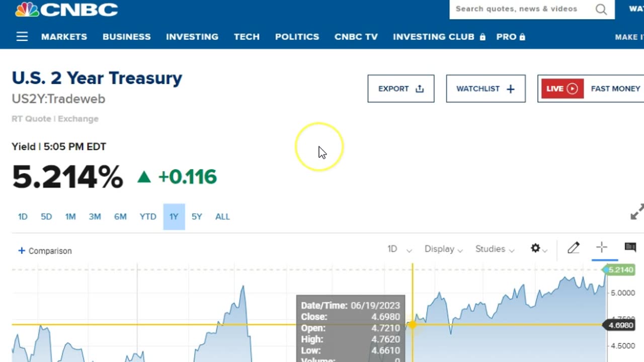This screenshot has width=644, height=362.
Task: Click the lock icon beside Investing Club
Action: (x=482, y=37)
